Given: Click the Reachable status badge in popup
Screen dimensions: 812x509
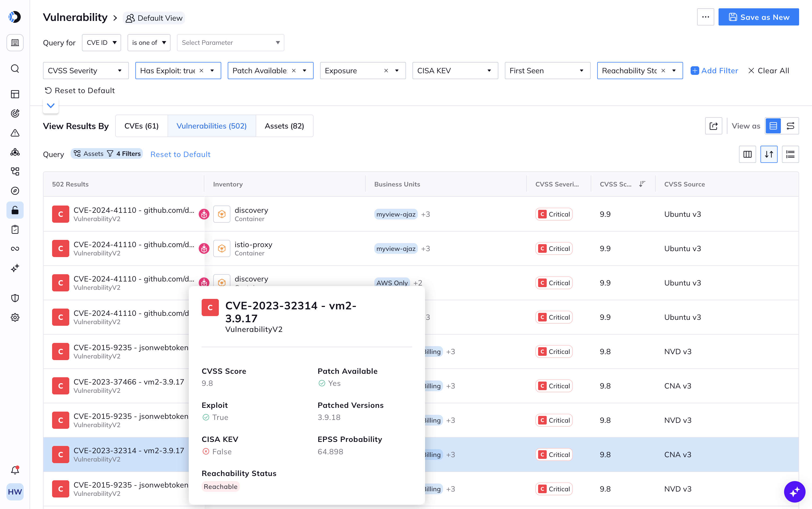Looking at the screenshot, I should coord(221,486).
